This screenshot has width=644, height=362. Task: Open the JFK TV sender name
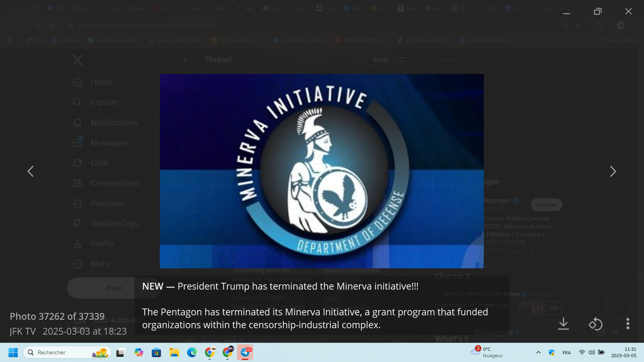point(23,331)
